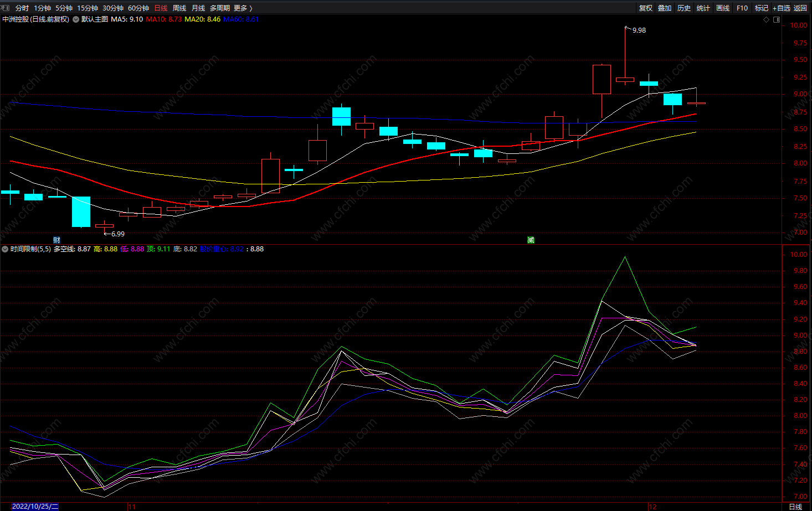Viewport: 812px width, 511px height.
Task: Click the 10.00 label on main price axis
Action: (x=798, y=25)
